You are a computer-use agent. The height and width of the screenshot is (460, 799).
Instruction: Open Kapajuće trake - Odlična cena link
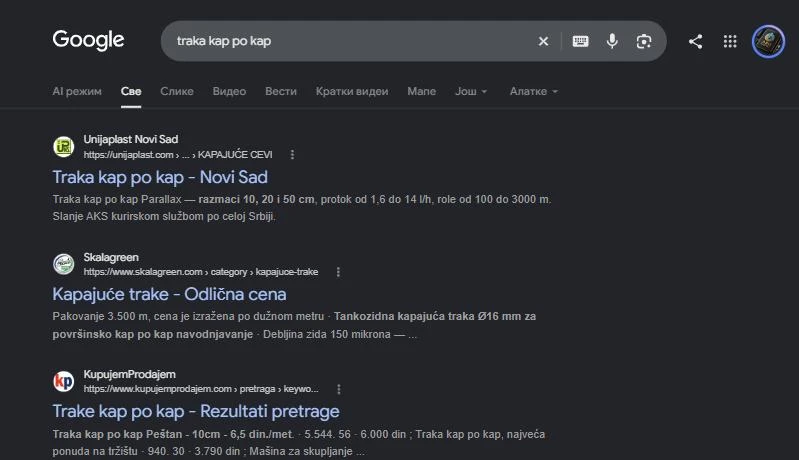(169, 294)
